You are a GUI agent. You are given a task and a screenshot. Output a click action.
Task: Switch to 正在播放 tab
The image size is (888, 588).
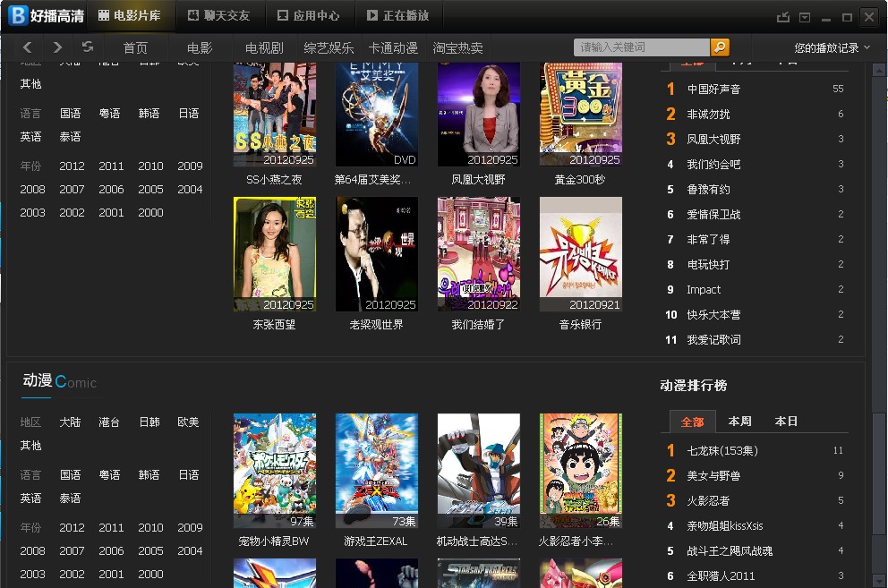pyautogui.click(x=398, y=16)
